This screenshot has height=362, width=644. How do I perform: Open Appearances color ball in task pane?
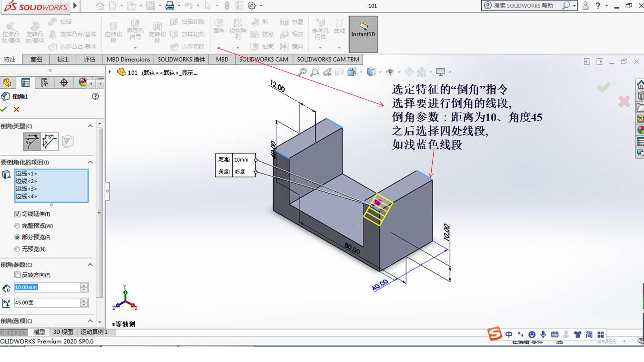click(x=640, y=130)
